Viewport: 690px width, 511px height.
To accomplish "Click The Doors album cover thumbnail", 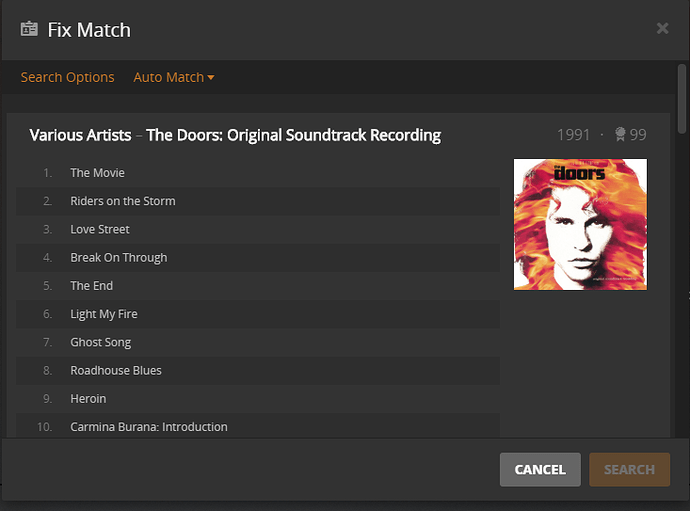I will pos(580,224).
